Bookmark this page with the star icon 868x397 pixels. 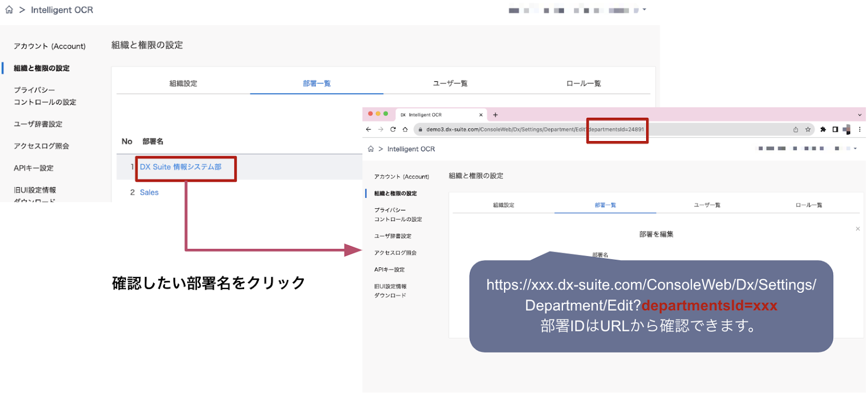tap(808, 130)
